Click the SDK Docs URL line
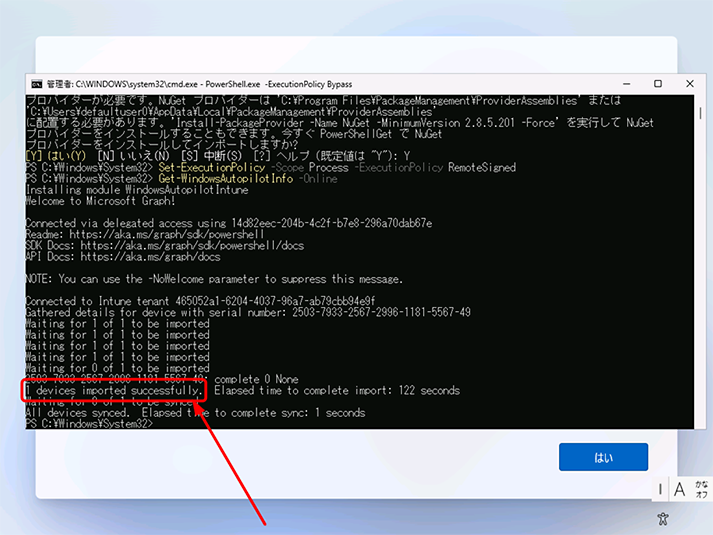The width and height of the screenshot is (713, 535). (x=165, y=245)
